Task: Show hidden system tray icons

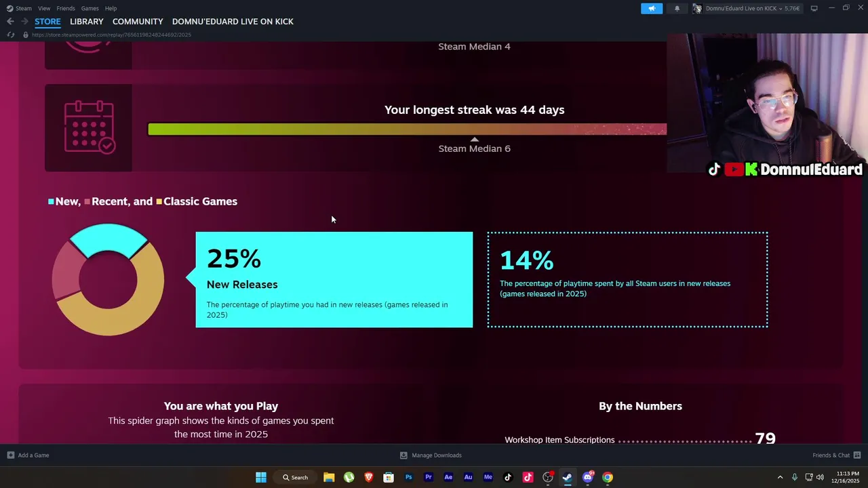Action: pyautogui.click(x=780, y=477)
